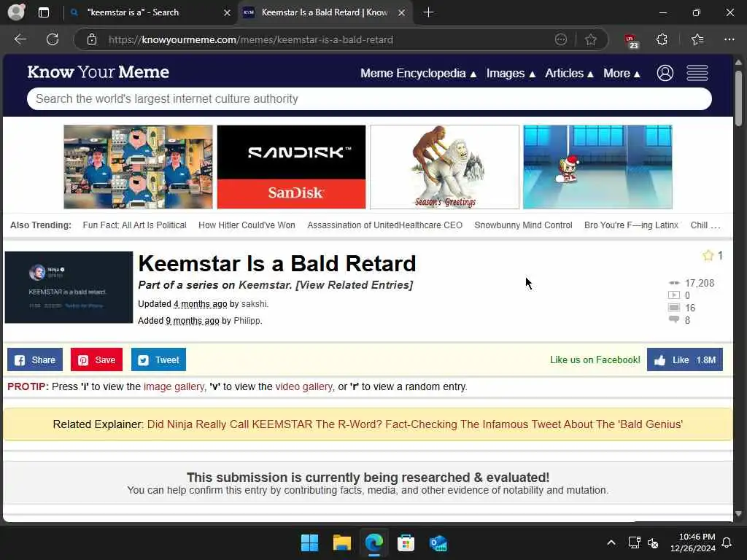Open Outlook from the taskbar

[x=438, y=542]
